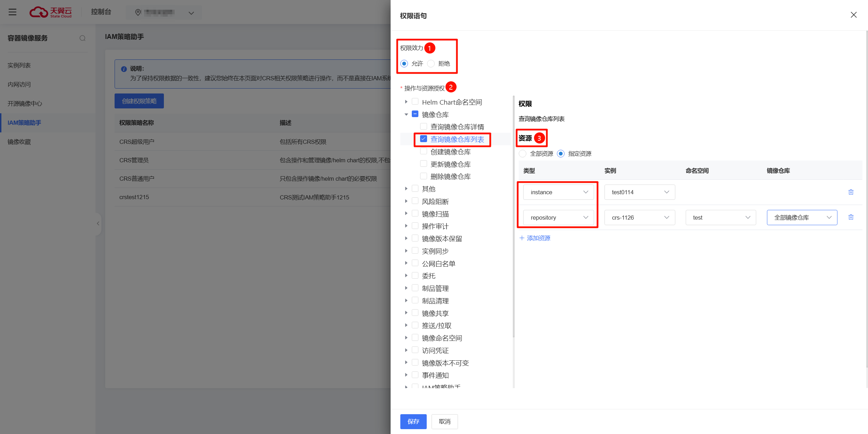The image size is (868, 434).
Task: Open the instance type dropdown
Action: (558, 192)
